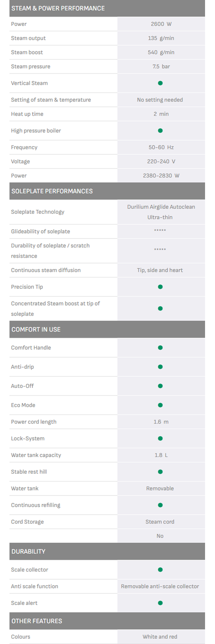Click the Precision Tip green dot
The height and width of the screenshot is (644, 215).
click(160, 287)
